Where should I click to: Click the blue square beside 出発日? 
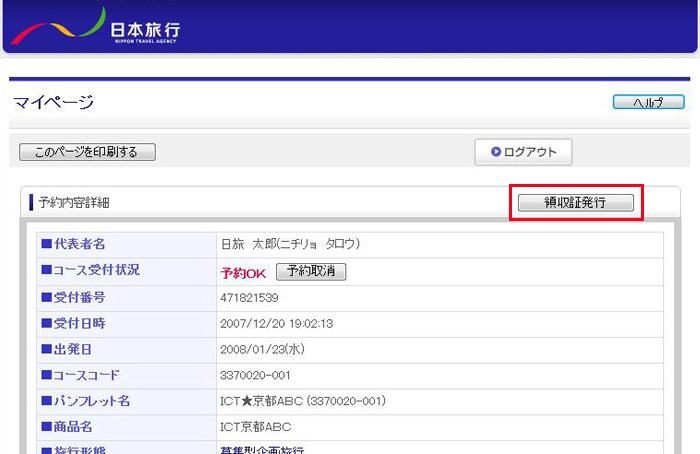[44, 349]
